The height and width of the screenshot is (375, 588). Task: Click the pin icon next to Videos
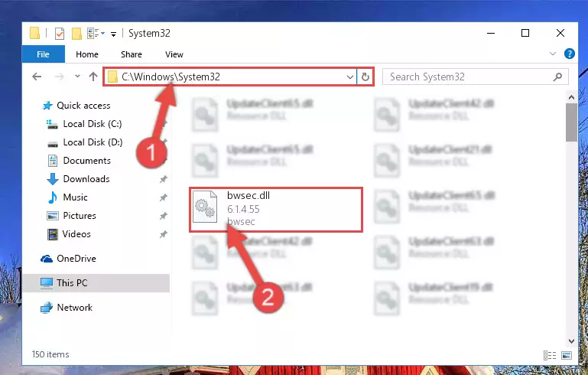tap(163, 234)
